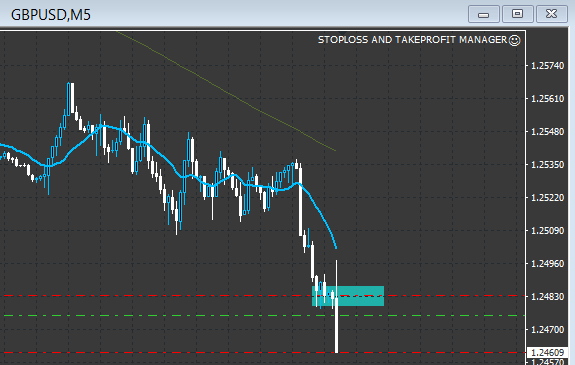Screen dimensions: 575x365
Task: Click the Expert Advisor smiley face icon
Action: click(514, 40)
